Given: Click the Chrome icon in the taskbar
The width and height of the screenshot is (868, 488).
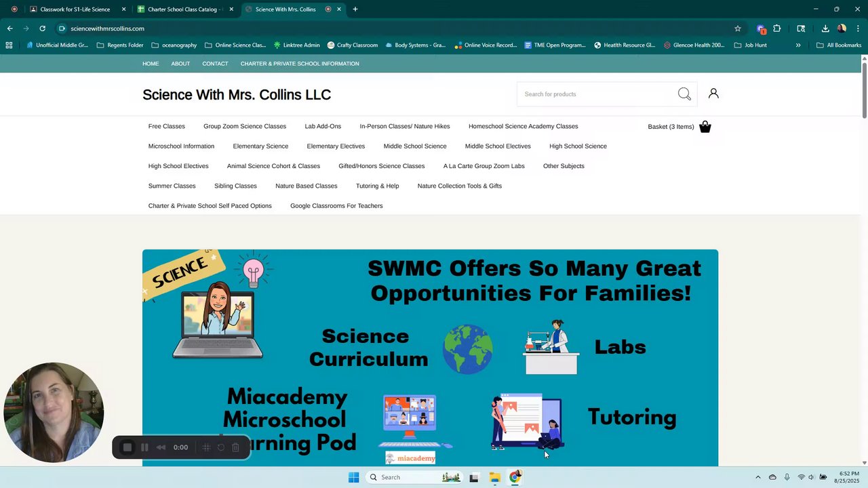Looking at the screenshot, I should point(515,477).
